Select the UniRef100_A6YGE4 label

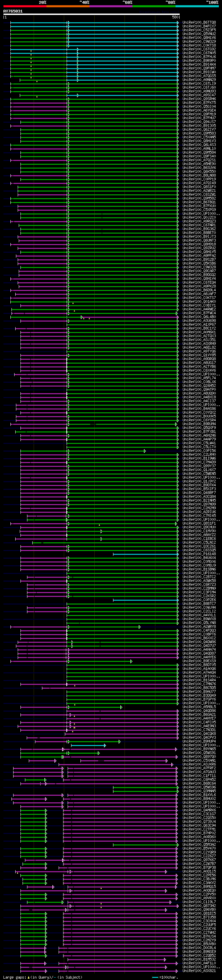point(199,110)
